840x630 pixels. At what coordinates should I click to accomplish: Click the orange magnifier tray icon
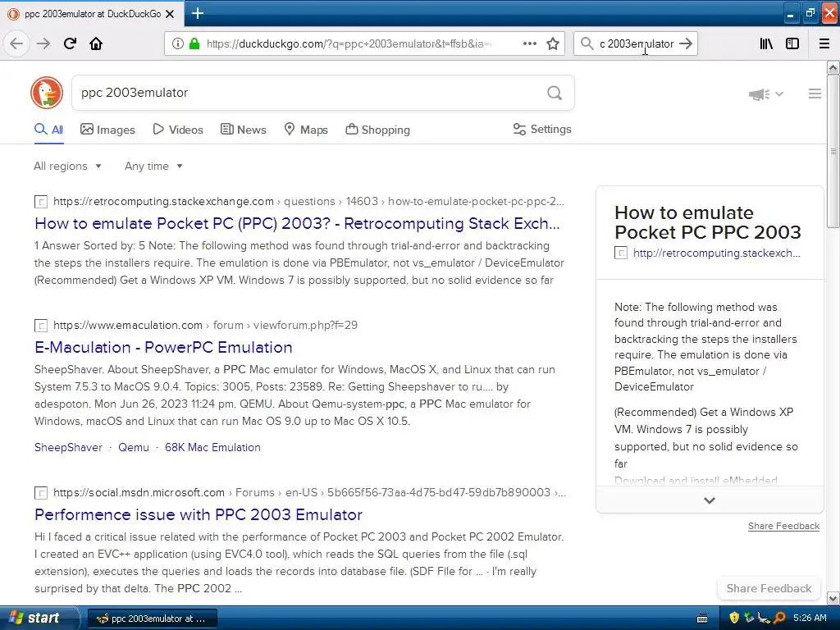click(780, 618)
